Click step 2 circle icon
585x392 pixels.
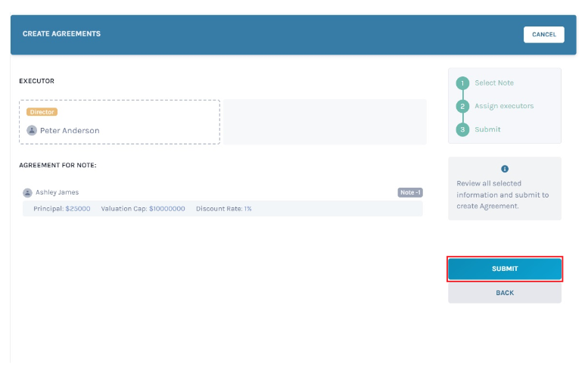[462, 106]
